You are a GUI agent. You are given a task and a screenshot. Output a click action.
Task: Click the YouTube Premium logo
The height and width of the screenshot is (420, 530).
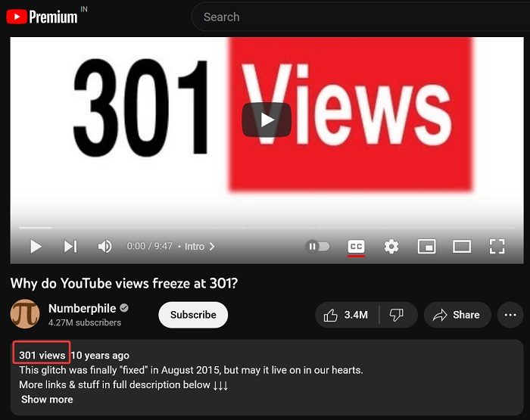click(42, 17)
